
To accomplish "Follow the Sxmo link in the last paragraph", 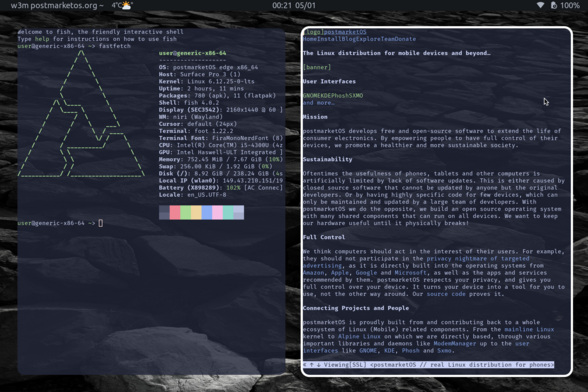I will click(444, 351).
